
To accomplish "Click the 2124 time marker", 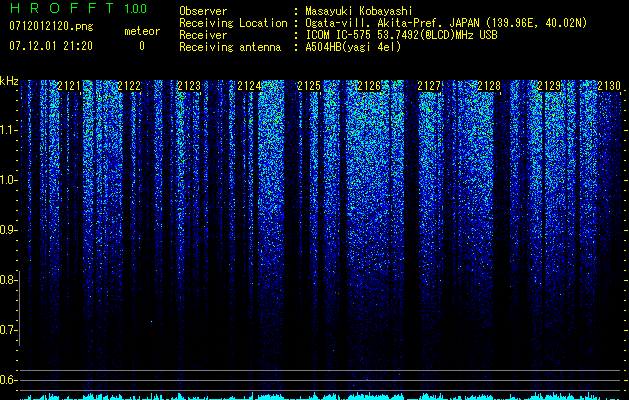I will click(249, 86).
